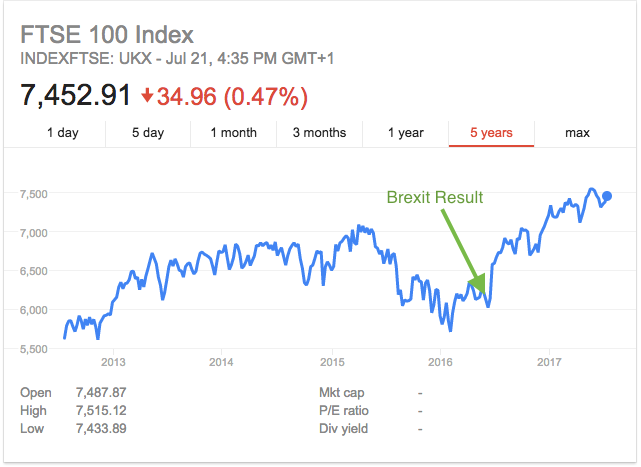641x467 pixels.
Task: Click the Brexit Result annotation label
Action: pos(434,197)
